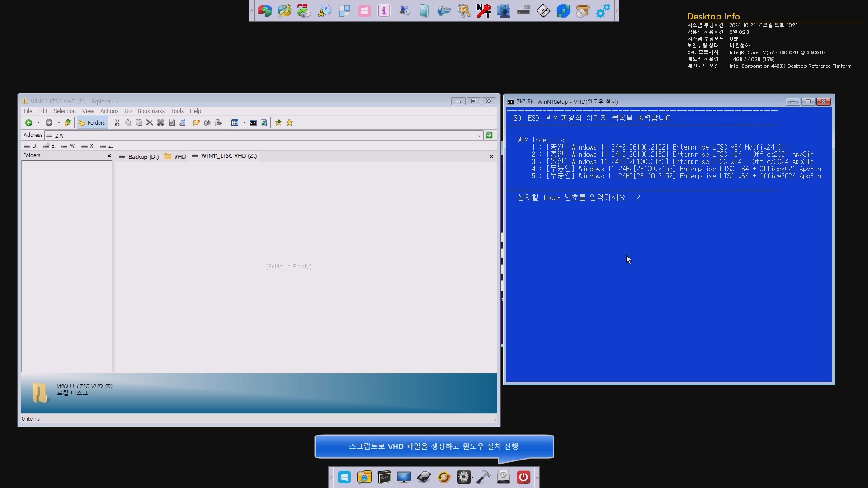Viewport: 868px width, 488px height.
Task: Launch the pink Windows logo icon in top dock
Action: (364, 11)
